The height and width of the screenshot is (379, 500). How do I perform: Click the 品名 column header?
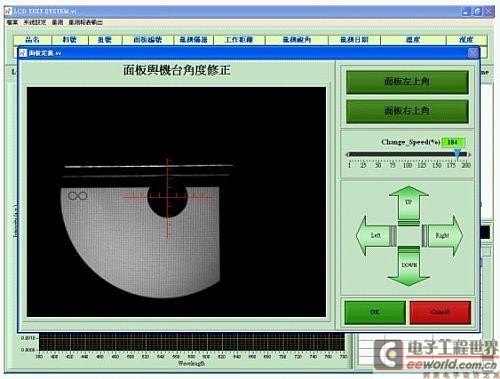coord(32,40)
